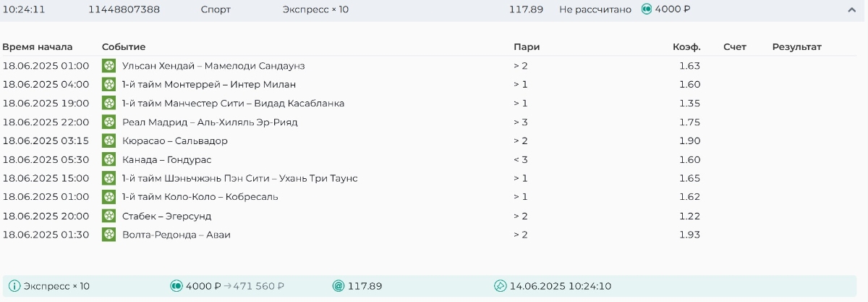
Task: Open the 1-й тайм Коло-Коло – Кобресаль event
Action: 200,197
